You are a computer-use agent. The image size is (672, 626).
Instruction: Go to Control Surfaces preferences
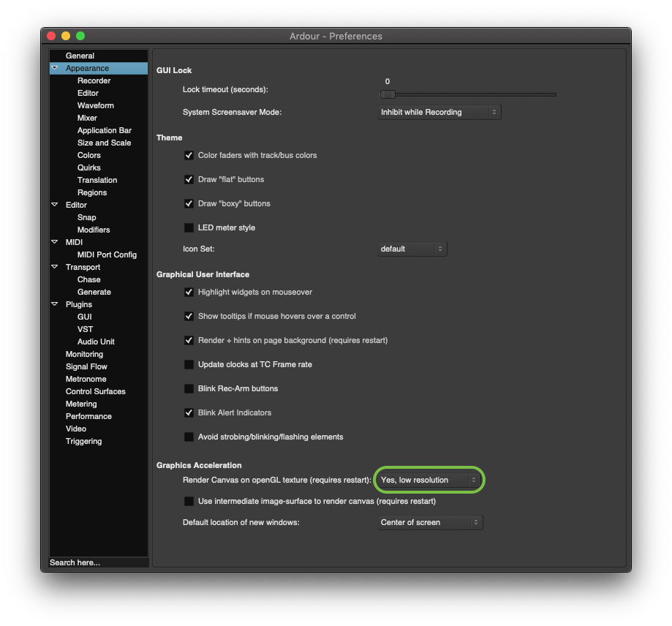(x=95, y=391)
